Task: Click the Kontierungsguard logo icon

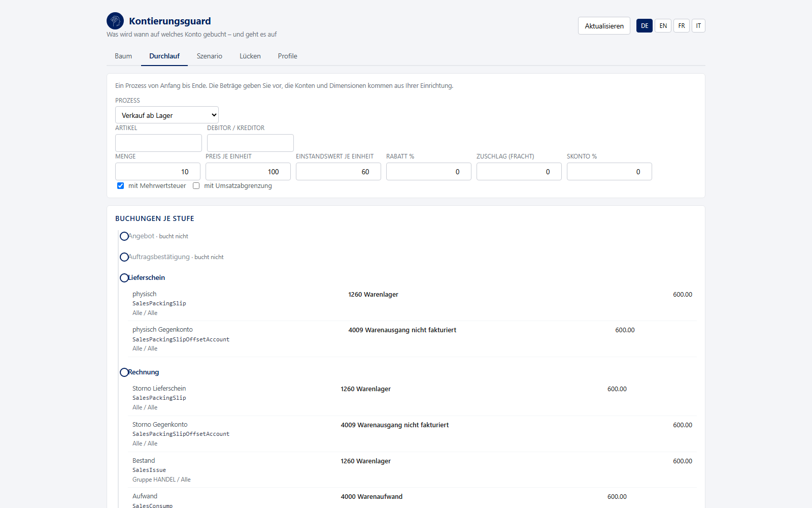Action: tap(115, 21)
